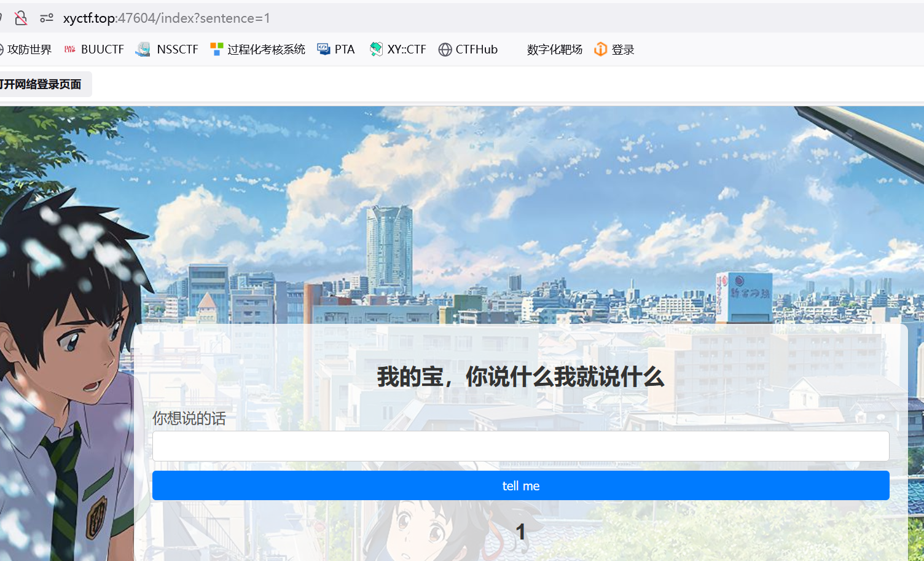This screenshot has height=561, width=924.
Task: Focus the 你想说的话 text input field
Action: 520,446
